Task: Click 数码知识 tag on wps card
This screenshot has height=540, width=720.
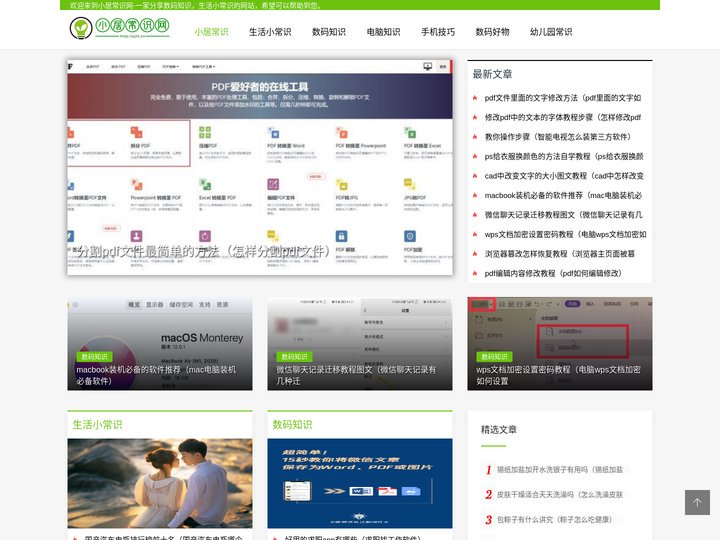Action: 495,357
